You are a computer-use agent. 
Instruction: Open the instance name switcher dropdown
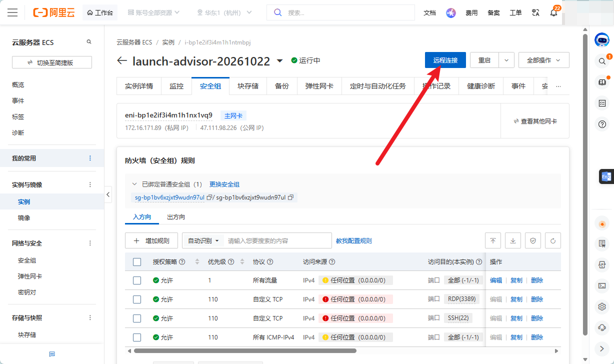coord(280,60)
